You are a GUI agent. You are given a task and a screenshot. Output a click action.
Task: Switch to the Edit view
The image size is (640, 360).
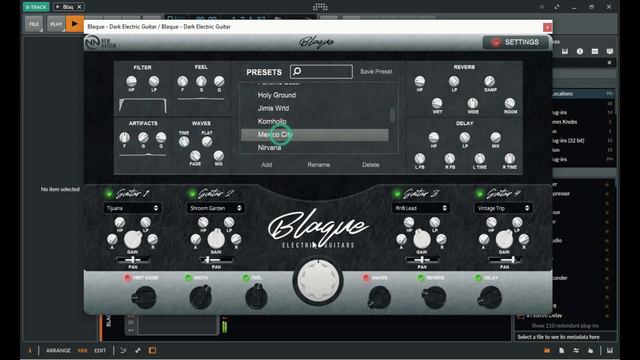[x=100, y=351]
